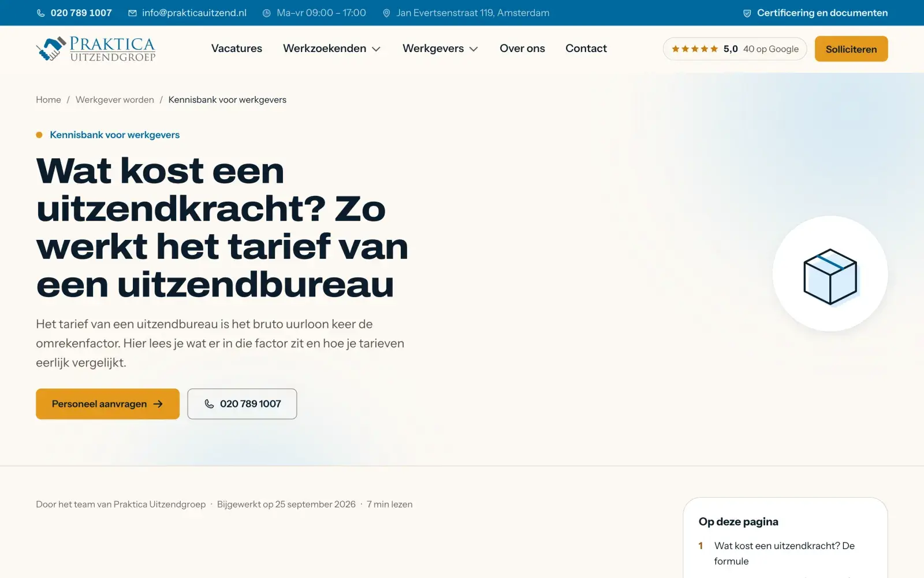Open the Contact page
924x578 pixels.
coord(586,49)
